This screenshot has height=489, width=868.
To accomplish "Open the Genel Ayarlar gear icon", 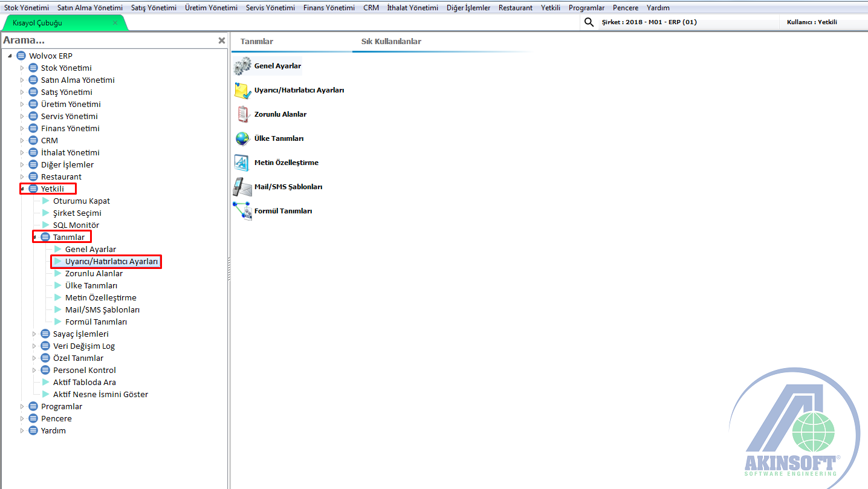I will [242, 66].
